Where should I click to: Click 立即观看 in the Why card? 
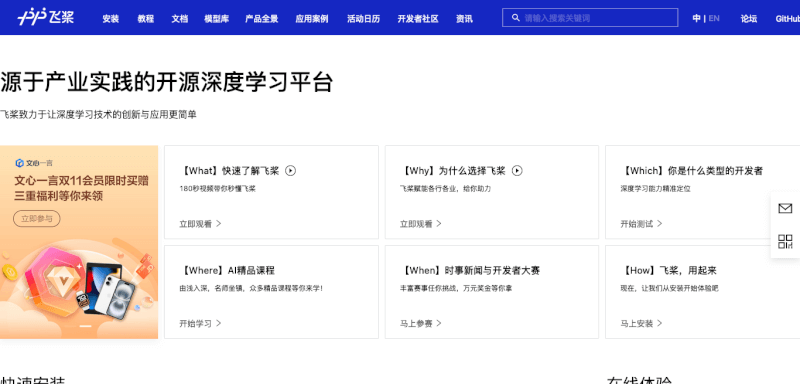(x=416, y=223)
